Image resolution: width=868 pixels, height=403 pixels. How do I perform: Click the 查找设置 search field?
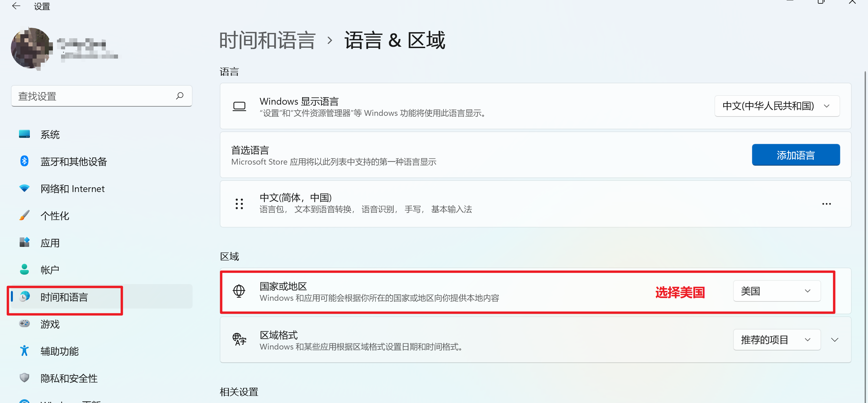pos(102,96)
